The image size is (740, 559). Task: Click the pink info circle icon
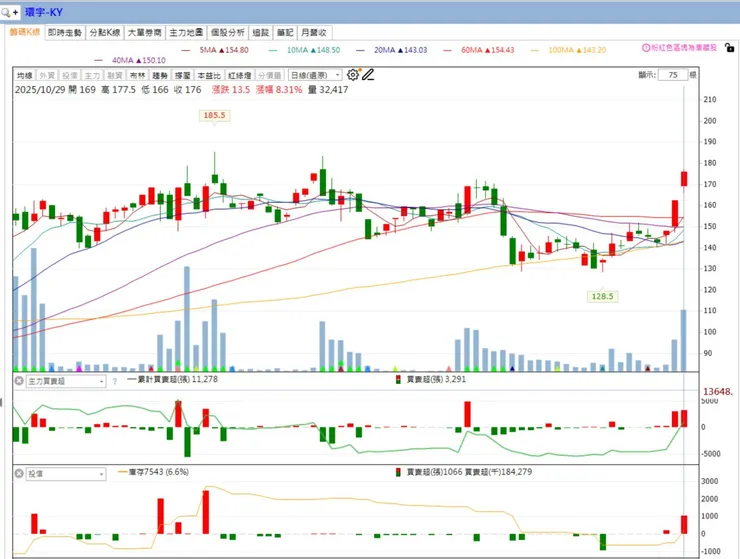(646, 48)
